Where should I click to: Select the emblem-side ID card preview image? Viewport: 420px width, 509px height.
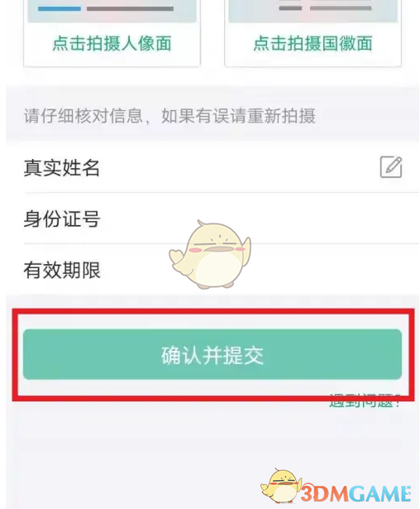point(313,11)
